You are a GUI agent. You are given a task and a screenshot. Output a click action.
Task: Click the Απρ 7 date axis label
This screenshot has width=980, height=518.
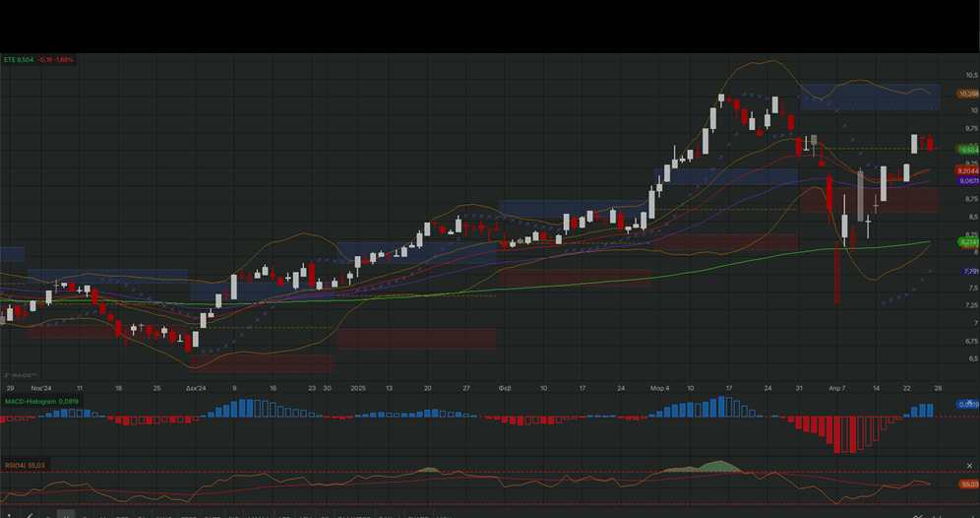click(x=837, y=388)
